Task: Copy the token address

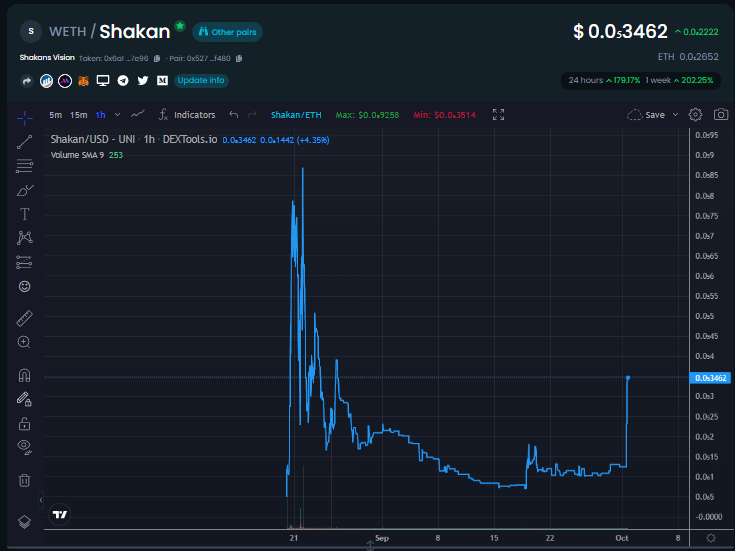Action: coord(157,58)
